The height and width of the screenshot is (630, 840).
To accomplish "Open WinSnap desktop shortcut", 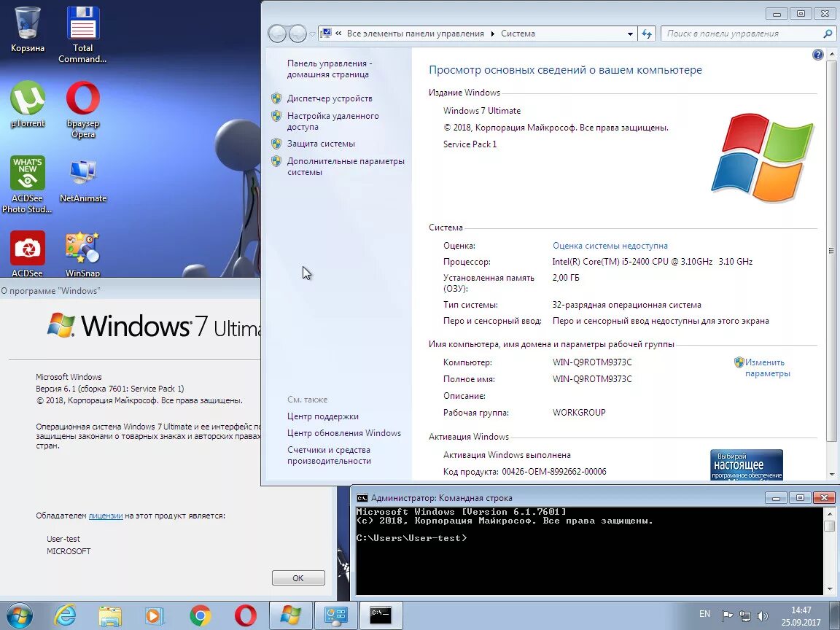I will (82, 254).
